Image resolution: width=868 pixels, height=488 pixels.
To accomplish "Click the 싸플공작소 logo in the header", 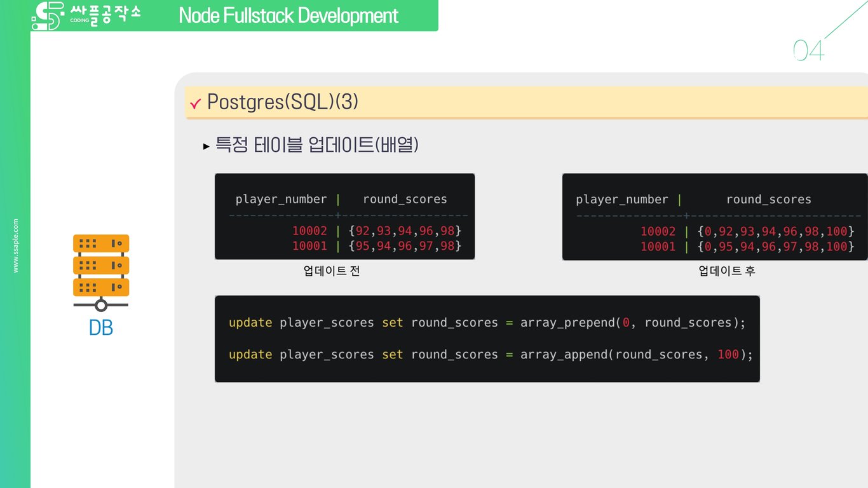I will point(86,16).
